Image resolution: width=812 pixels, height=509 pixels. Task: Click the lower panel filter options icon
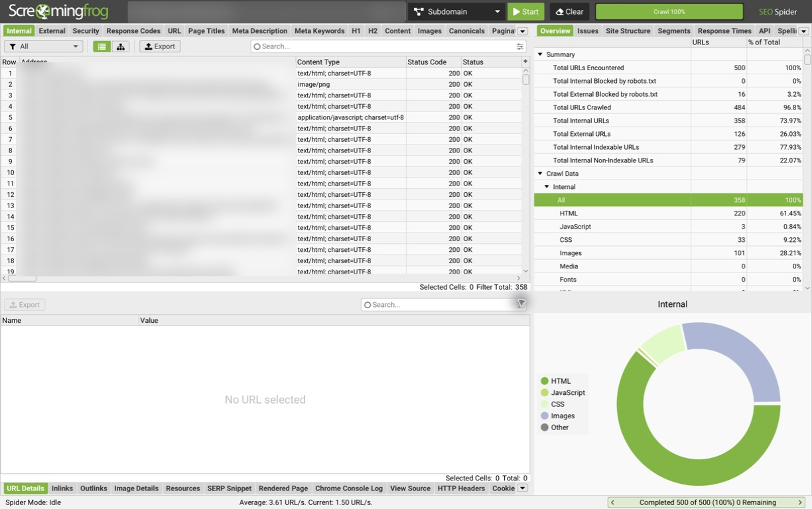pos(521,304)
